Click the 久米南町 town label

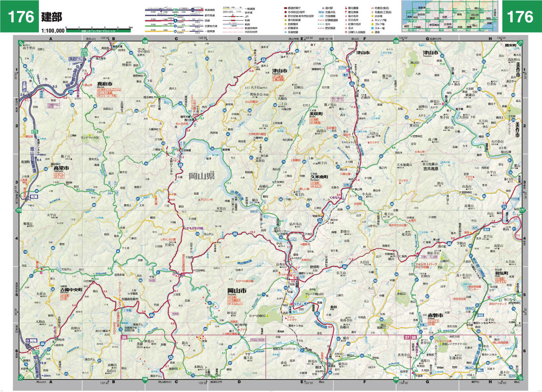[x=319, y=177]
